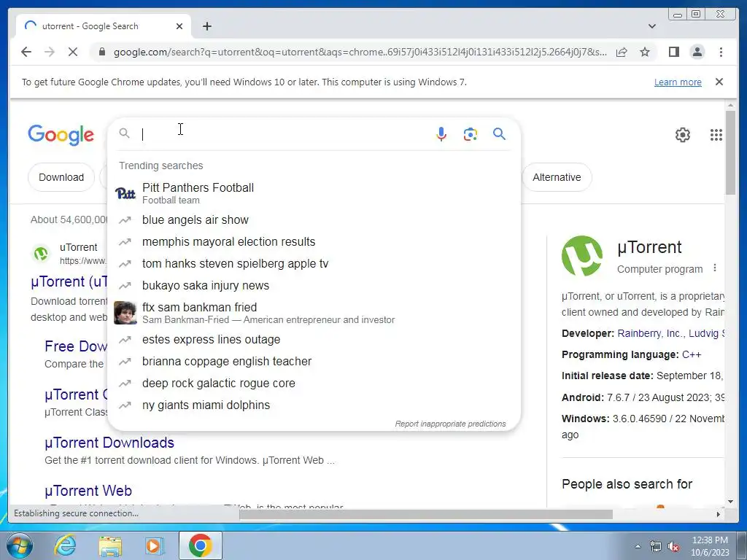Open Windows Media Player from taskbar
This screenshot has width=747, height=560.
155,545
